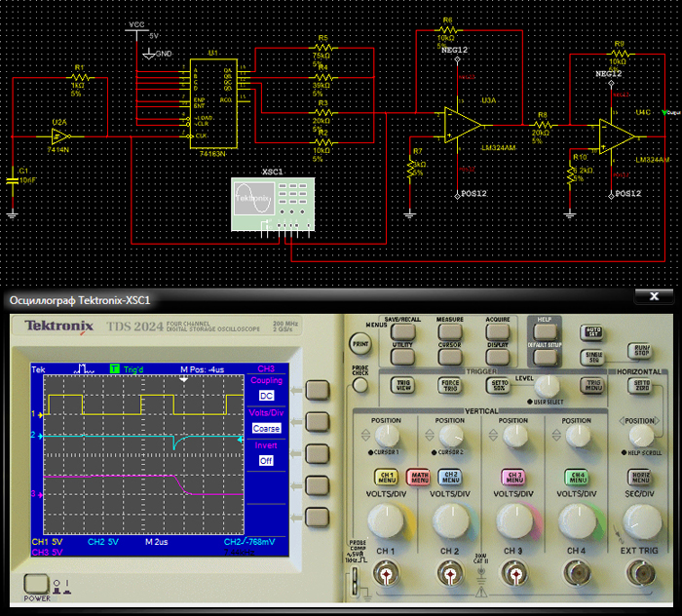Open the MEASURE menu button
Screen dimensions: 682x616
pos(450,332)
